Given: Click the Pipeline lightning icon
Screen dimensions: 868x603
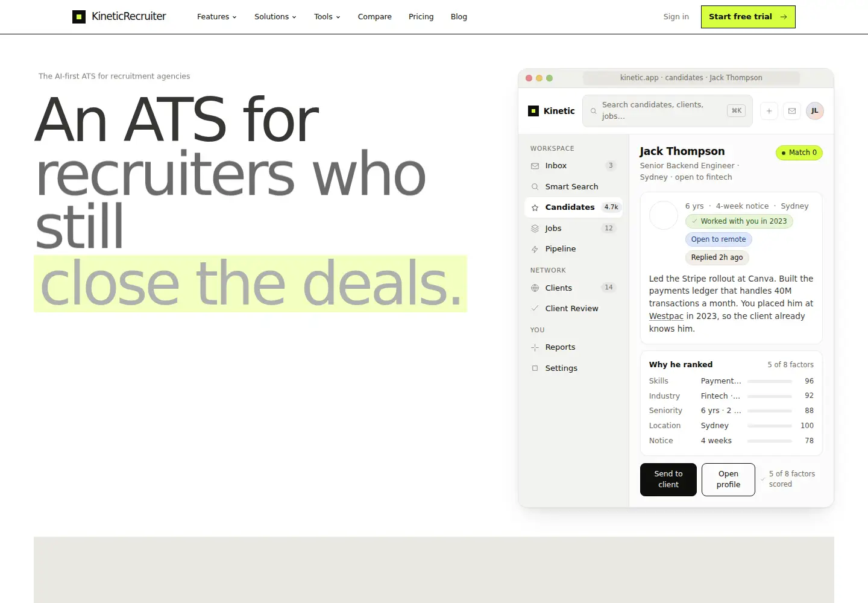Looking at the screenshot, I should tap(535, 249).
